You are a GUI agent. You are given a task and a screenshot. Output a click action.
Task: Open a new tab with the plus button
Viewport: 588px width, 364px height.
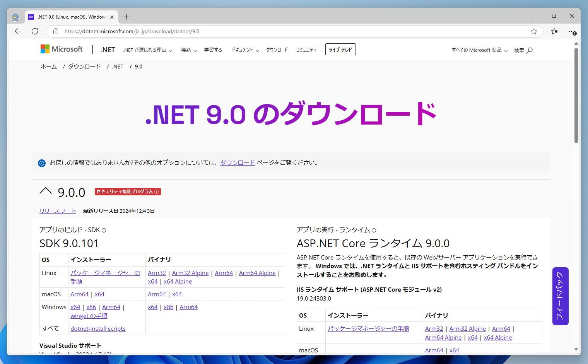coord(126,17)
